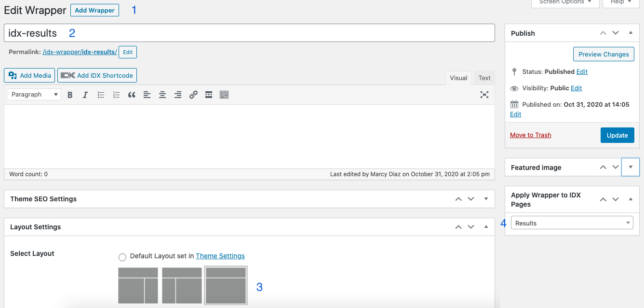Edit the published date

point(515,114)
